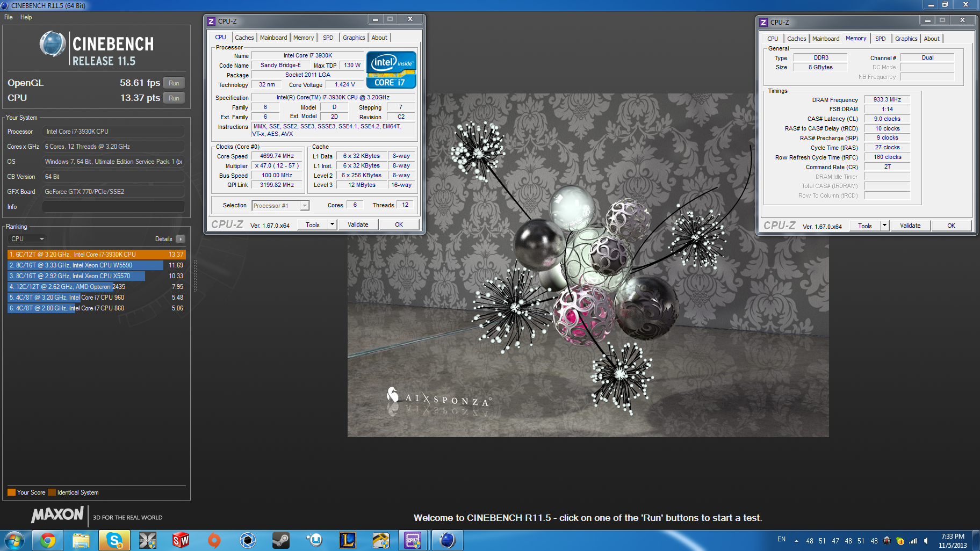Click the Core Speed 4699.74 MHz value
The height and width of the screenshot is (551, 980).
click(x=277, y=156)
